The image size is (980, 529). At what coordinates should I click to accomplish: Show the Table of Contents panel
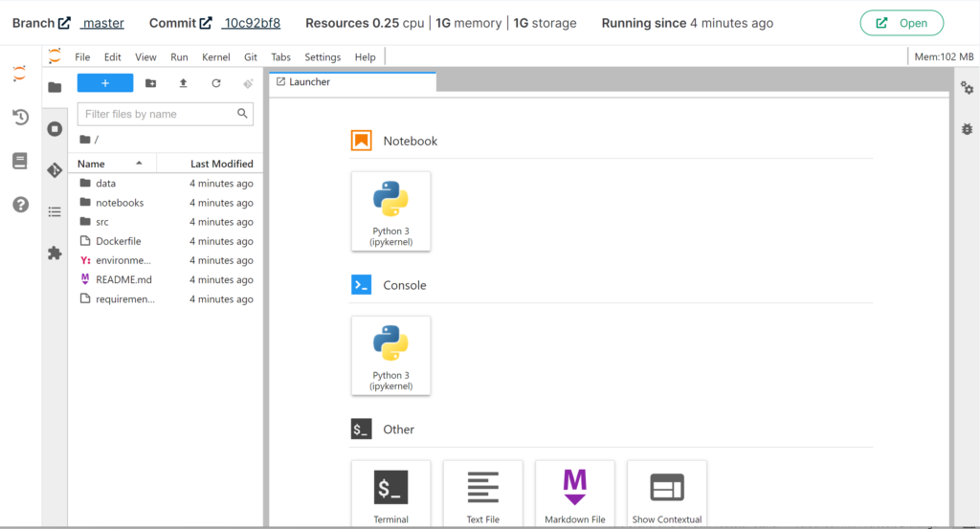(x=55, y=211)
